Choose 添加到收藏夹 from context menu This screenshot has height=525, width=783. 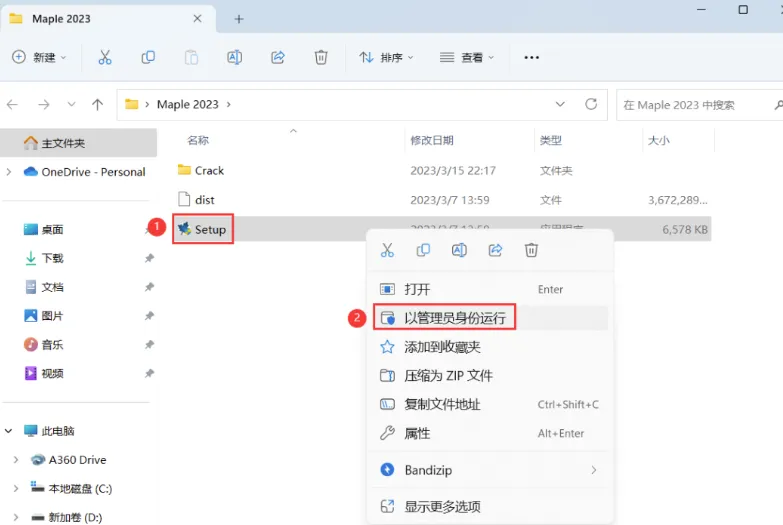pyautogui.click(x=490, y=347)
